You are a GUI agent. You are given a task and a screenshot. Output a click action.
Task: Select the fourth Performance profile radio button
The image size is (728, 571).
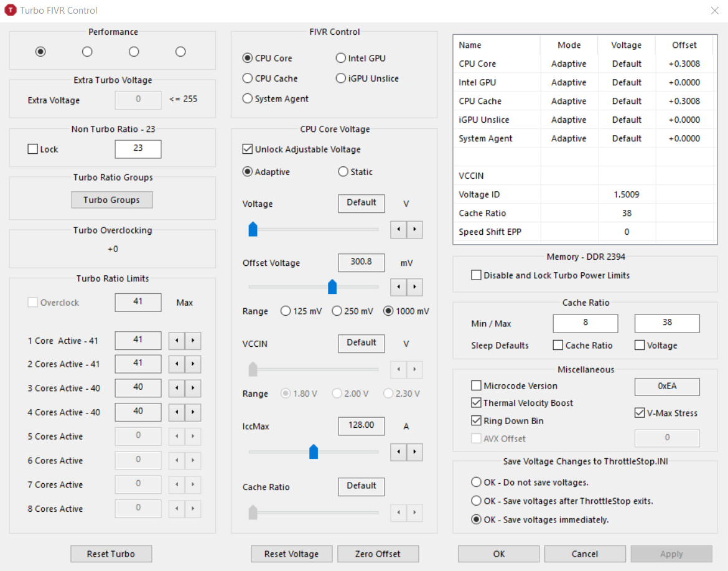180,52
